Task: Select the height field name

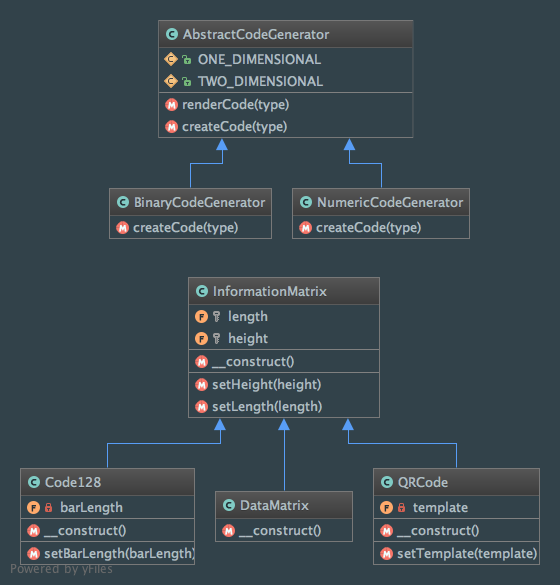Action: tap(248, 339)
